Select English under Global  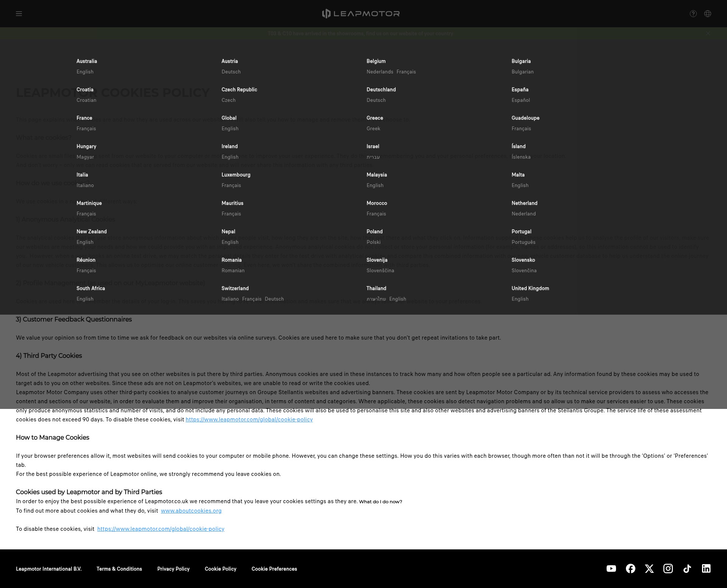(230, 128)
